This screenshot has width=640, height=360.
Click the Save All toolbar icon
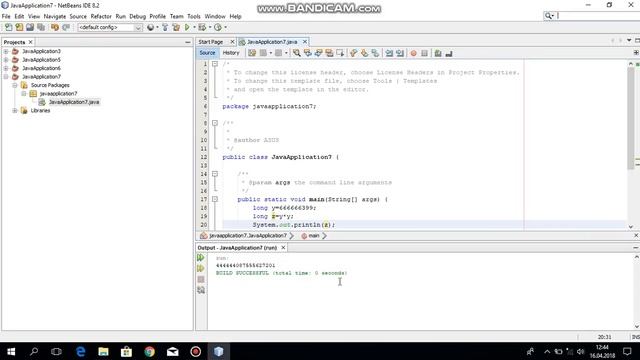pos(41,27)
